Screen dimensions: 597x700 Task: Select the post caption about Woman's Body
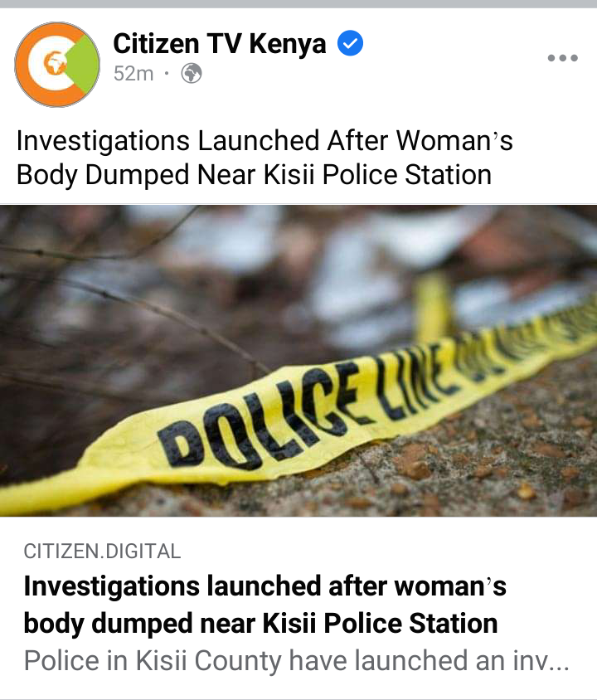pos(265,157)
